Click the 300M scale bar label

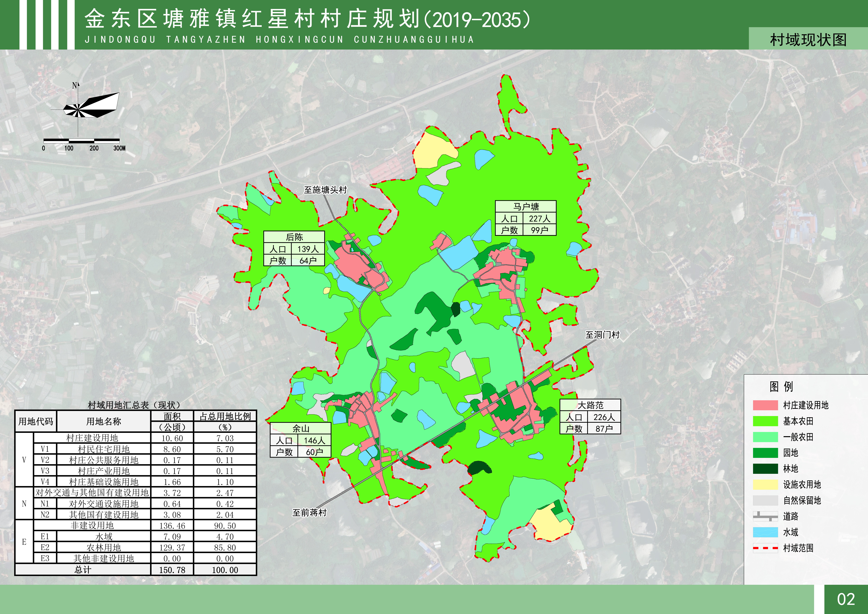(120, 148)
